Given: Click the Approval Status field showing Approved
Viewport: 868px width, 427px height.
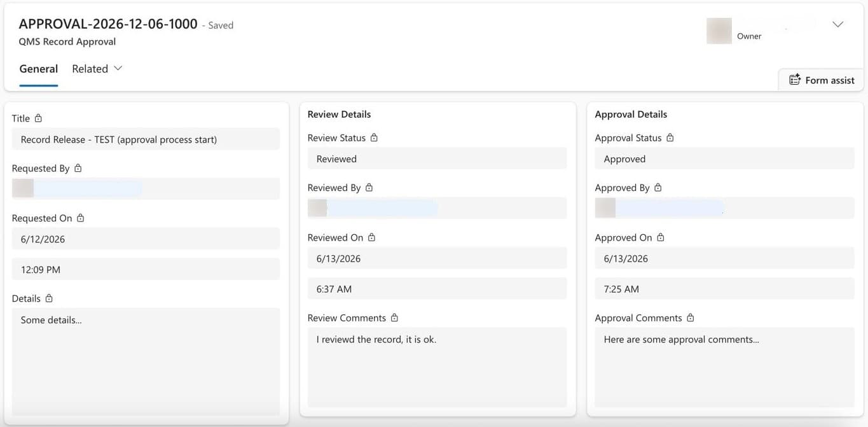Looking at the screenshot, I should pos(724,158).
